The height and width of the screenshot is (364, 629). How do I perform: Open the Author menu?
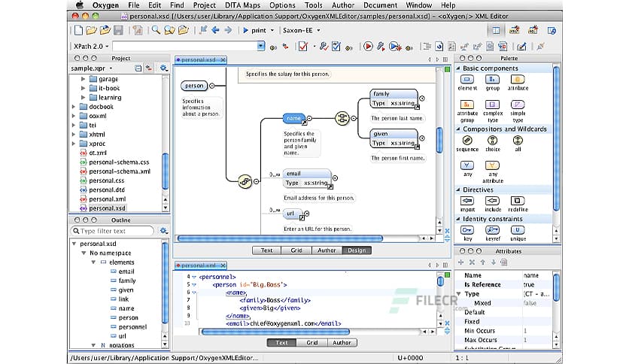click(343, 5)
